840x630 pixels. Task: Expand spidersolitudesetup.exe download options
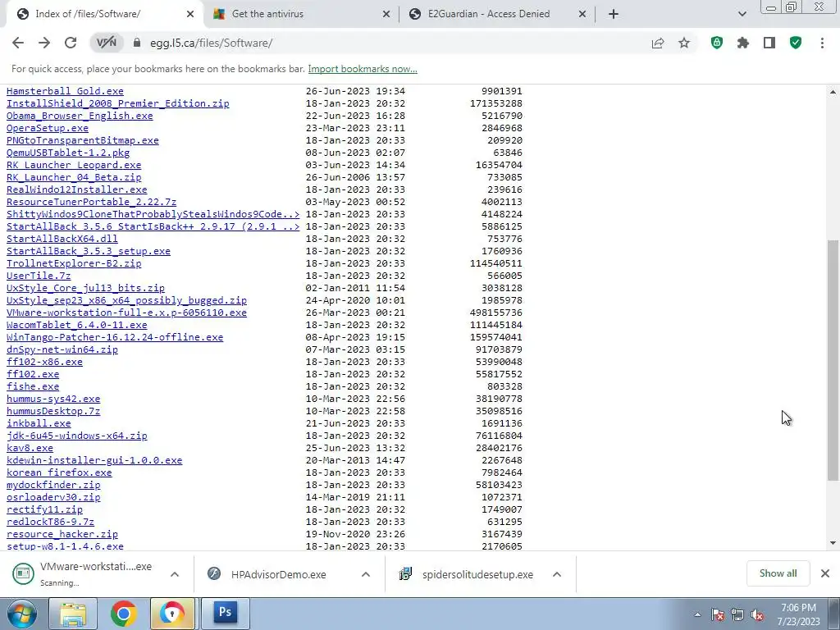557,574
